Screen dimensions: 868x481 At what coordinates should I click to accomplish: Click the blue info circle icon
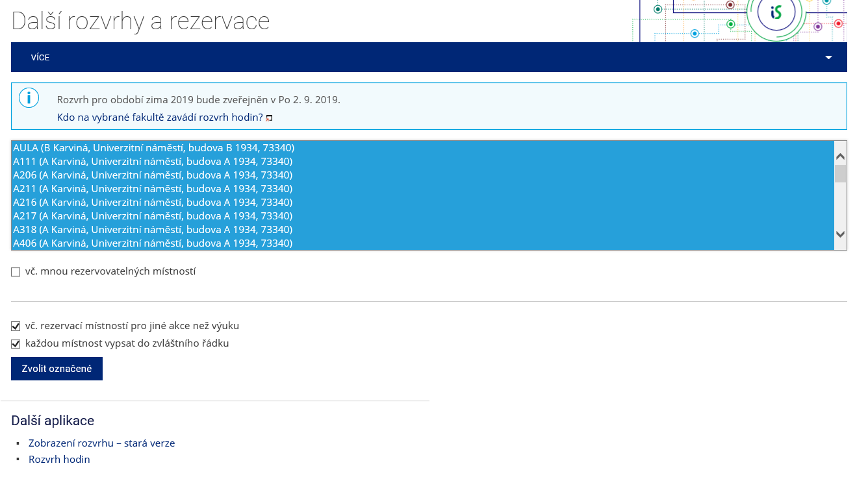(29, 98)
